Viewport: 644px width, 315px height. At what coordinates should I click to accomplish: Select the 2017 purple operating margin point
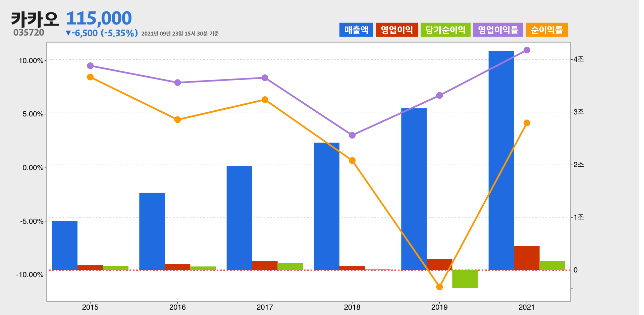265,78
